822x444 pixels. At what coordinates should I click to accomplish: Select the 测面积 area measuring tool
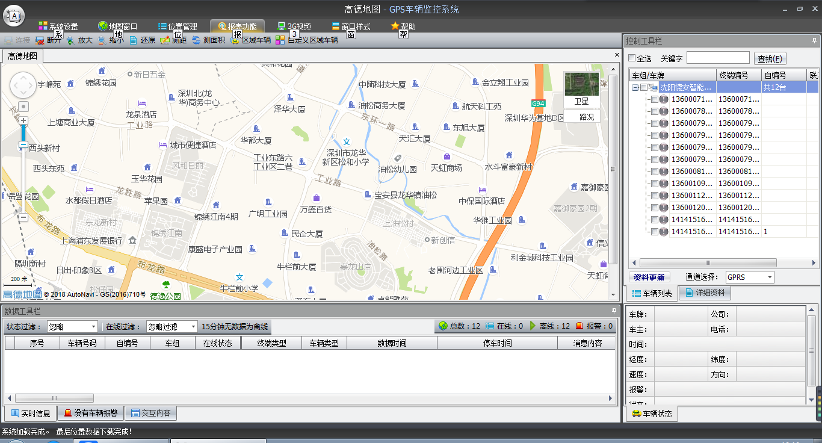click(207, 40)
